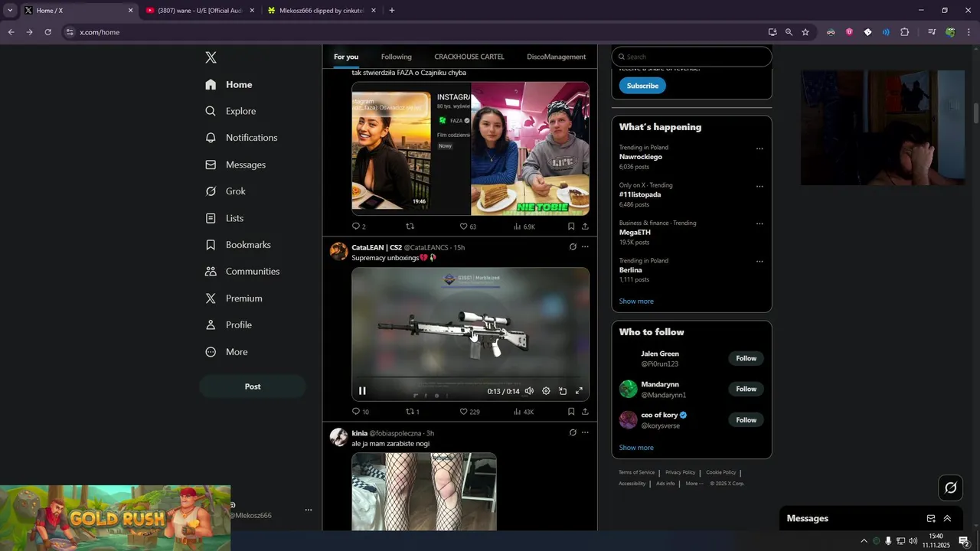The image size is (980, 551).
Task: Click the Subscribe button
Action: (642, 86)
